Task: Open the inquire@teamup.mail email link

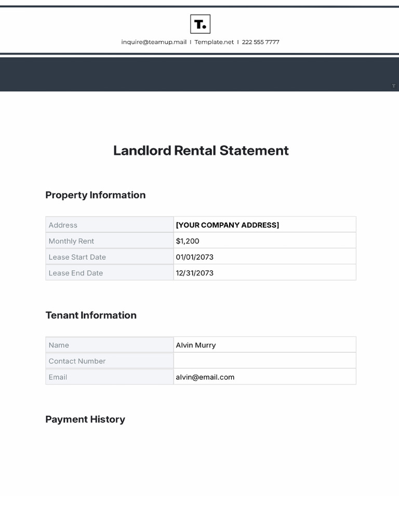Action: coord(154,42)
